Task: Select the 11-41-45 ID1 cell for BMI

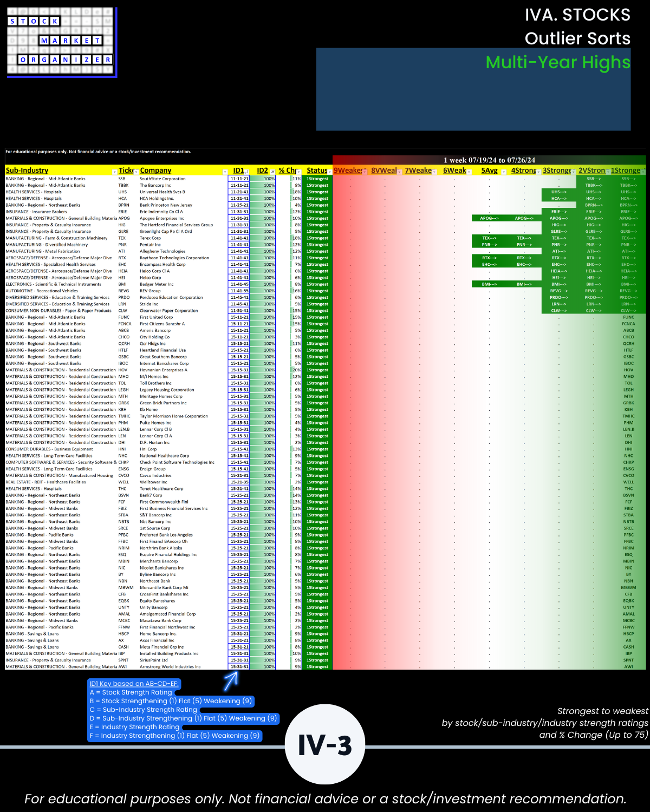Action: pos(239,284)
